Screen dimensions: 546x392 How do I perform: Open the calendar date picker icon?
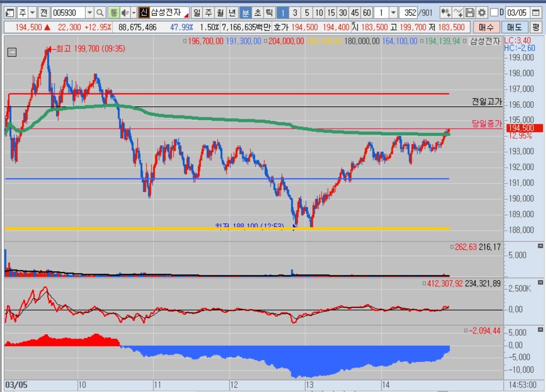pos(535,13)
